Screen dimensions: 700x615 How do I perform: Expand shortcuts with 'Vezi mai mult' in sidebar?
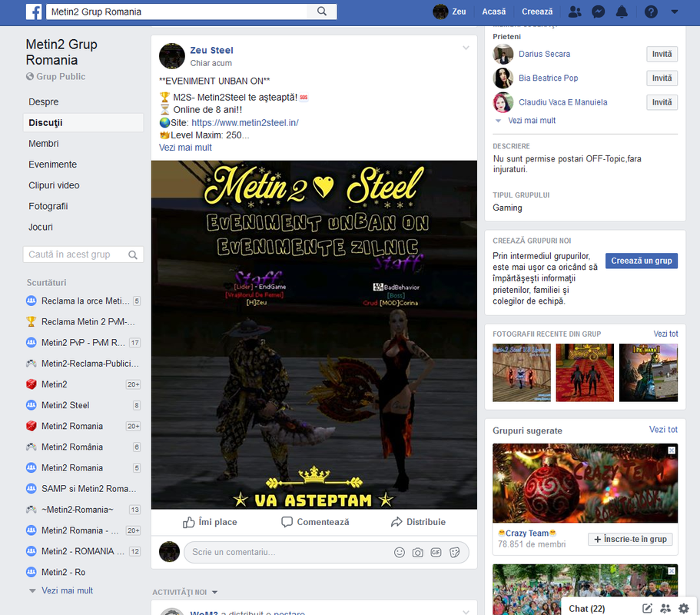(x=67, y=590)
